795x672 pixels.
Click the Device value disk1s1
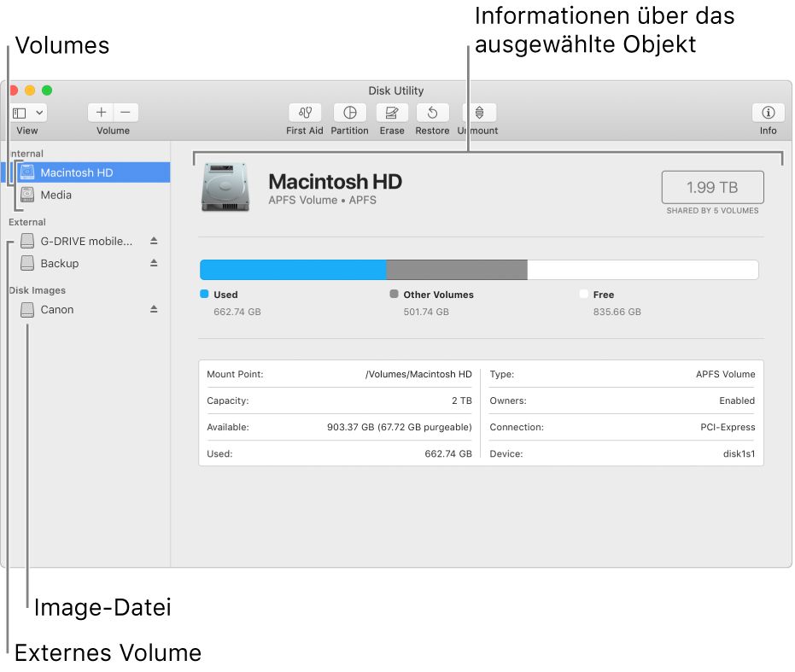point(739,454)
